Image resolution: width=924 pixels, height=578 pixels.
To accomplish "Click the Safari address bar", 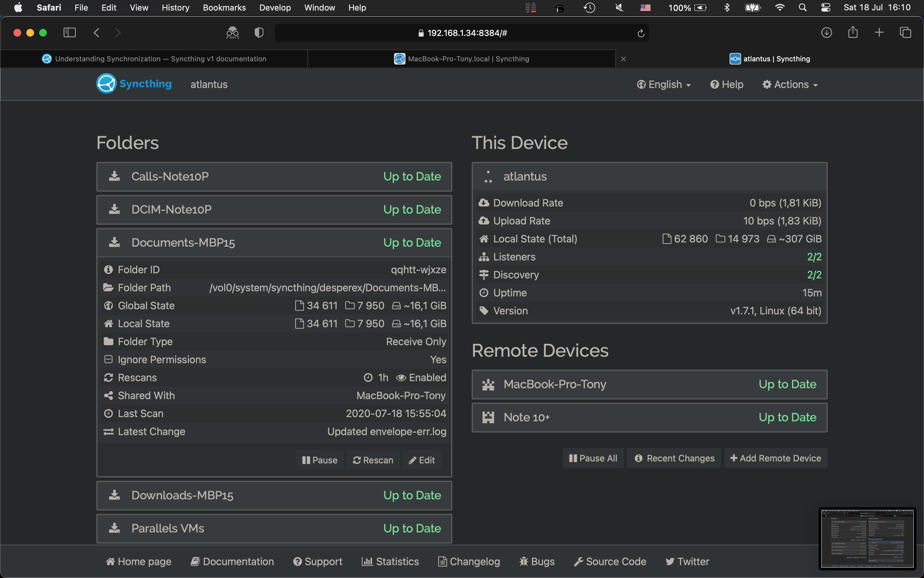I will [x=462, y=33].
